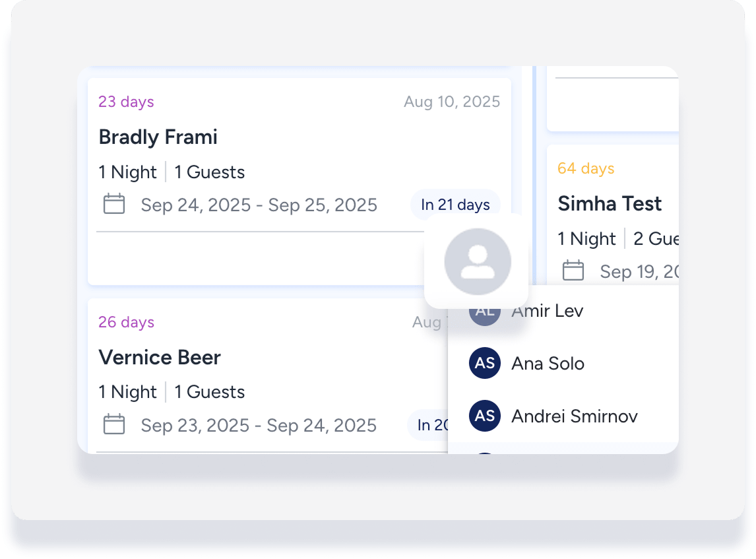Click the "64 days" orange label
756x559 pixels.
pyautogui.click(x=586, y=168)
